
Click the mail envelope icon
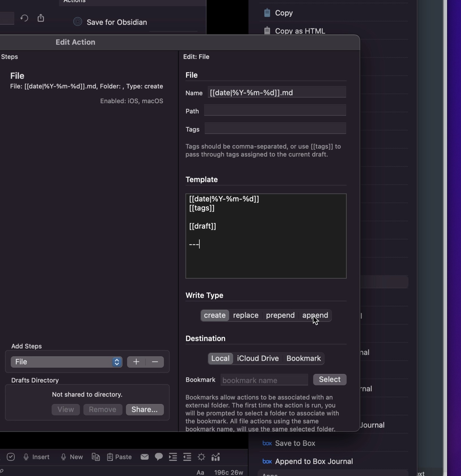145,457
